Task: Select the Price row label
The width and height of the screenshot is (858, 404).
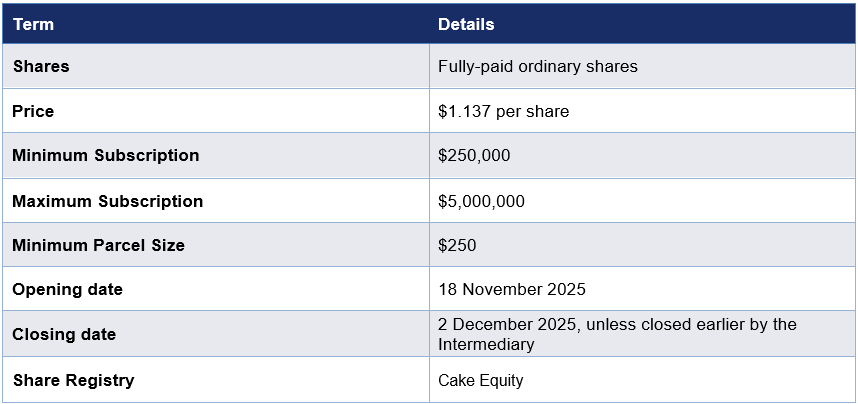Action: coord(33,111)
